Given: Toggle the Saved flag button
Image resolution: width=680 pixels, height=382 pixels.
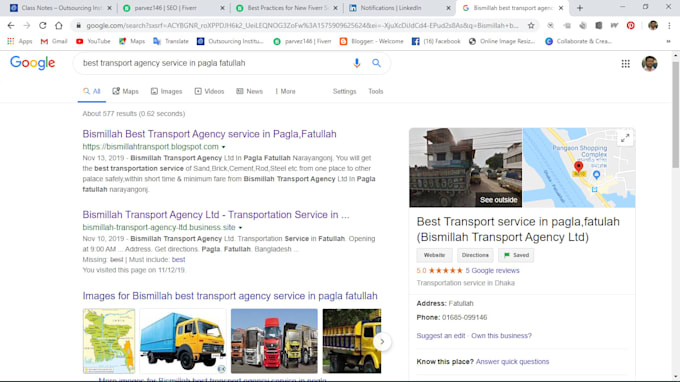Looking at the screenshot, I should pos(516,255).
